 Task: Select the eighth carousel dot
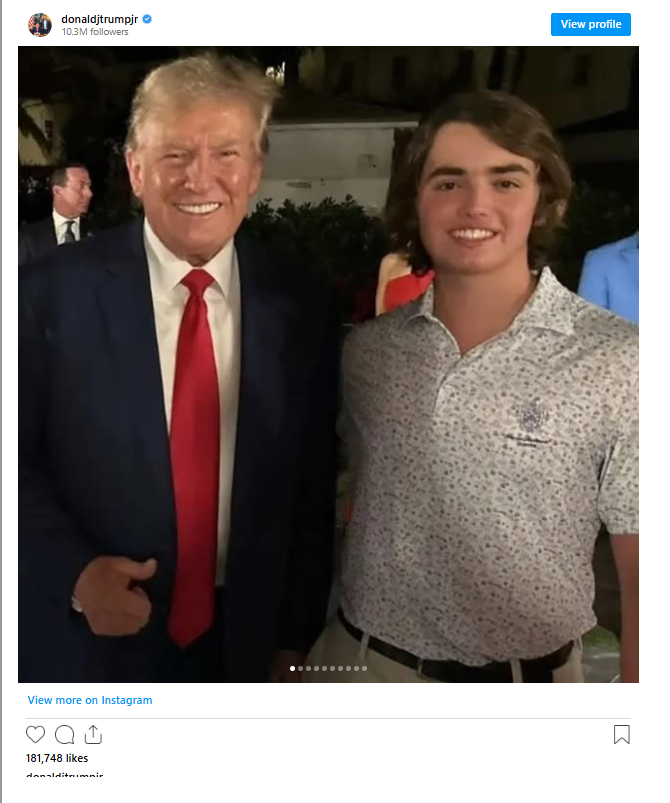point(348,668)
